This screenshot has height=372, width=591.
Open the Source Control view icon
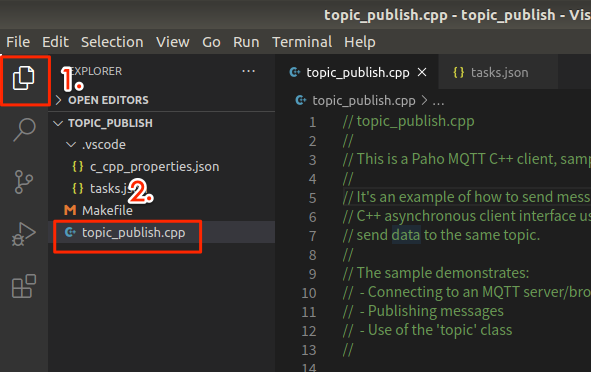tap(24, 182)
